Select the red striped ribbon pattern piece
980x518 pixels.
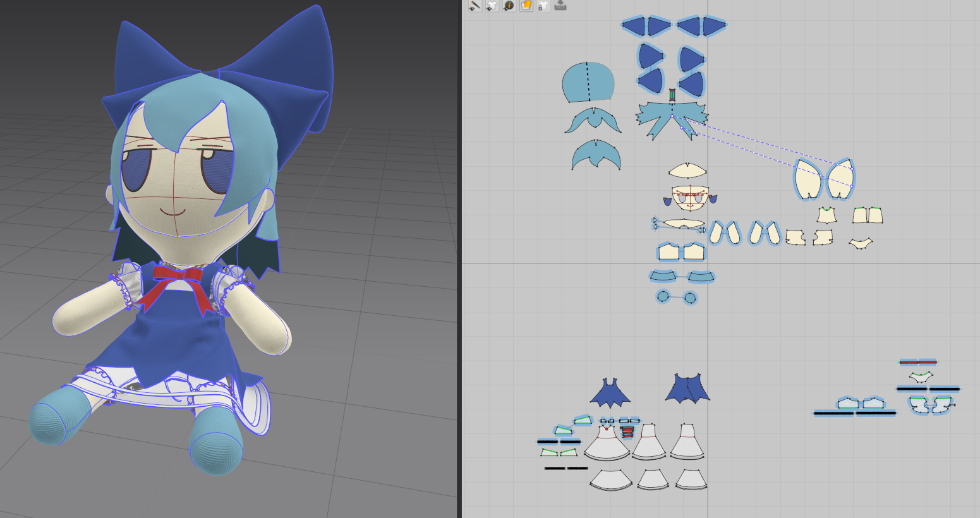coord(627,431)
